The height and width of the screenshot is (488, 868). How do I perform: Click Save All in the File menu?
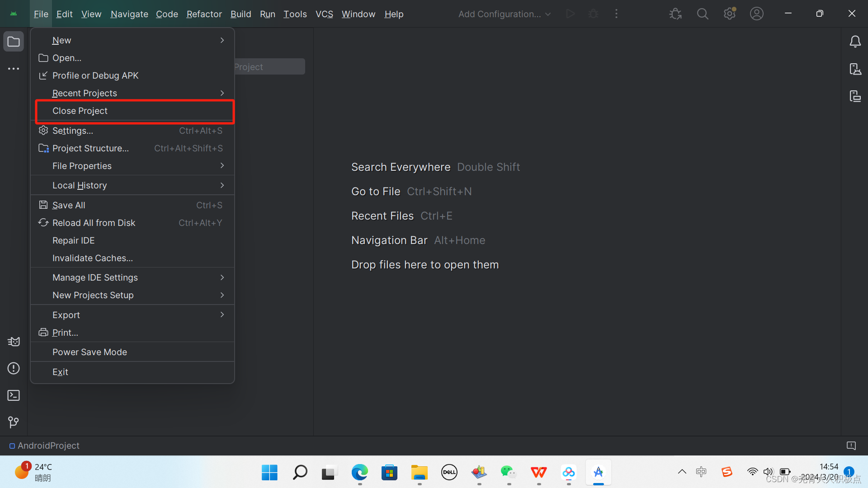click(x=69, y=205)
